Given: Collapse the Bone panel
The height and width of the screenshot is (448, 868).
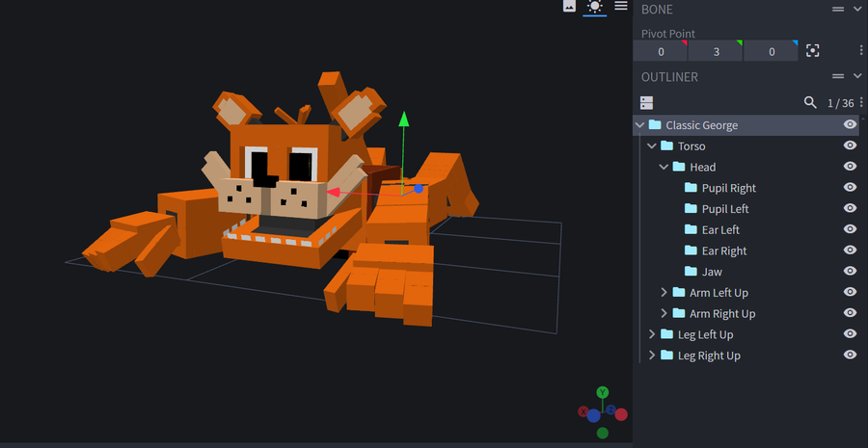Looking at the screenshot, I should pos(857,9).
